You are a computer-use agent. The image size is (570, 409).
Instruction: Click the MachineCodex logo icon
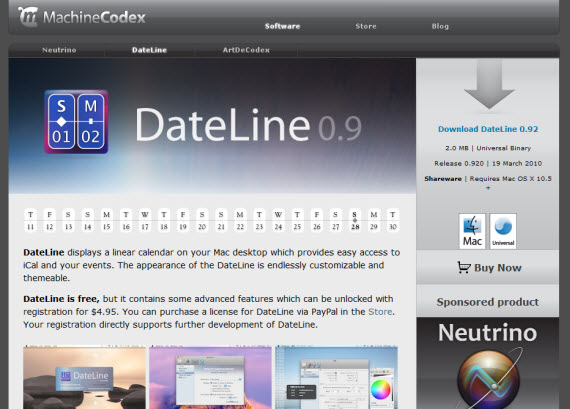coord(28,17)
